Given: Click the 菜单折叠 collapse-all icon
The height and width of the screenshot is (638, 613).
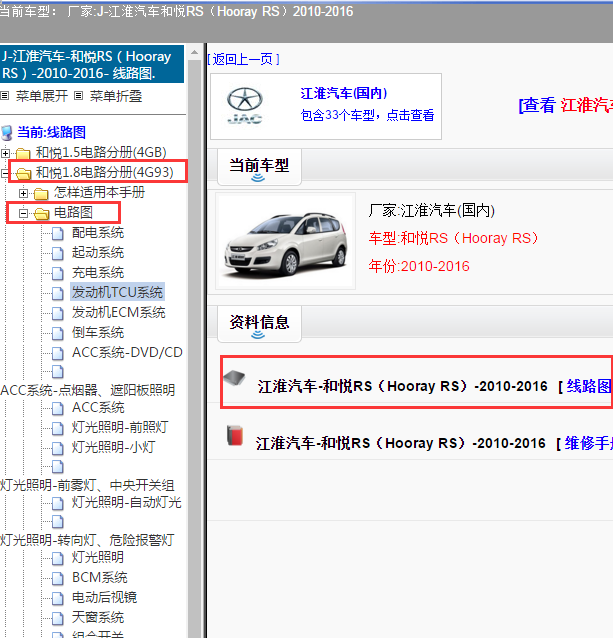Looking at the screenshot, I should (x=79, y=96).
